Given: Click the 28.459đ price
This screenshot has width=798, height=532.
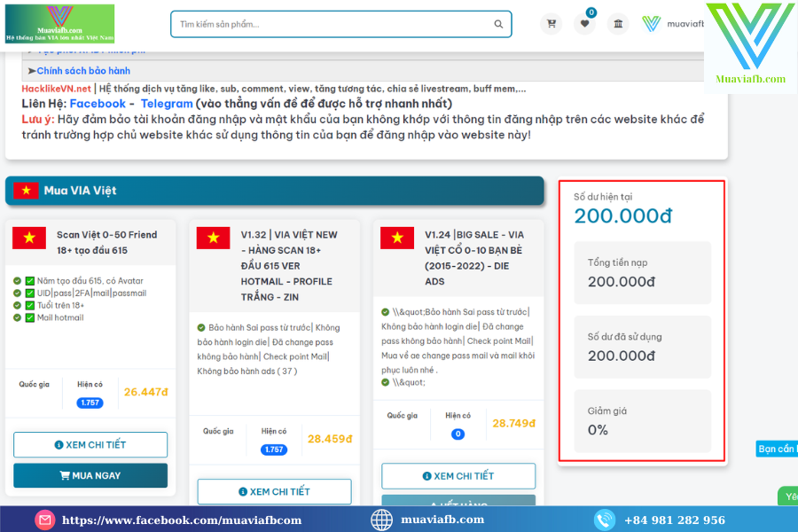Looking at the screenshot, I should pyautogui.click(x=330, y=439).
